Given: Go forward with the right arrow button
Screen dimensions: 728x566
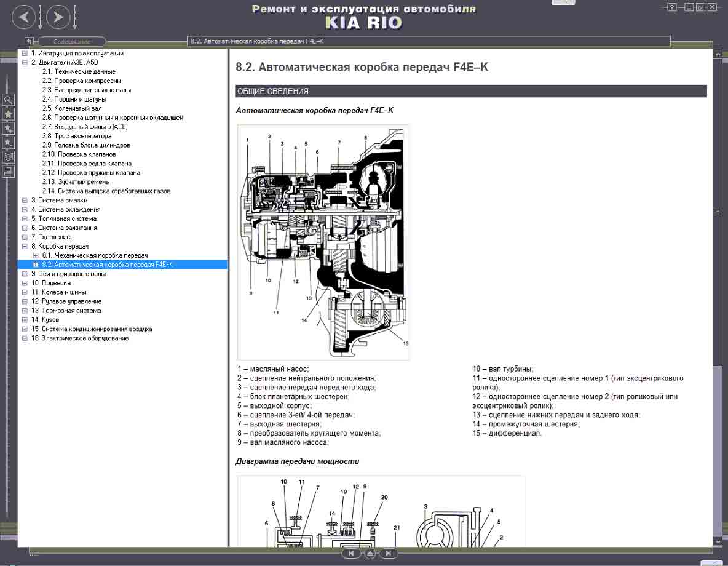Looking at the screenshot, I should tap(58, 17).
